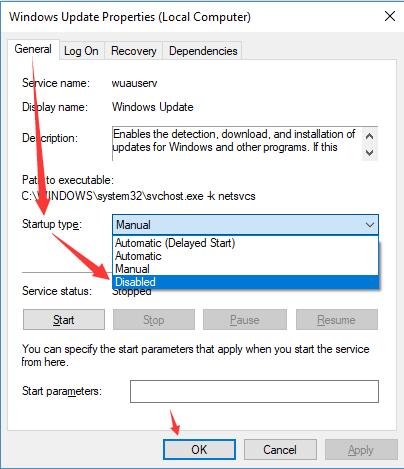Select the Dependencies tab
404x469 pixels.
pyautogui.click(x=203, y=51)
